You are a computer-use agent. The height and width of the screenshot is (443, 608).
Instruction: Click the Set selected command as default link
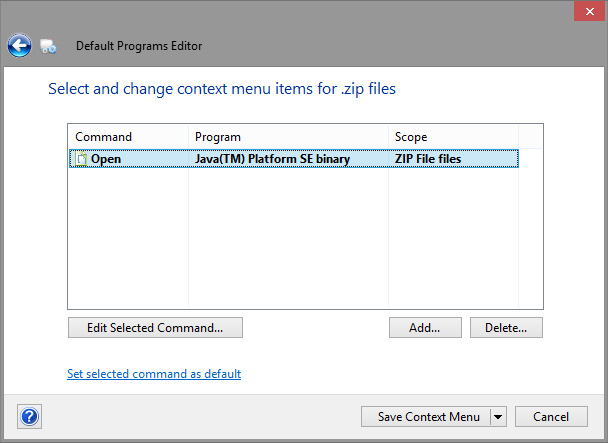click(x=153, y=374)
